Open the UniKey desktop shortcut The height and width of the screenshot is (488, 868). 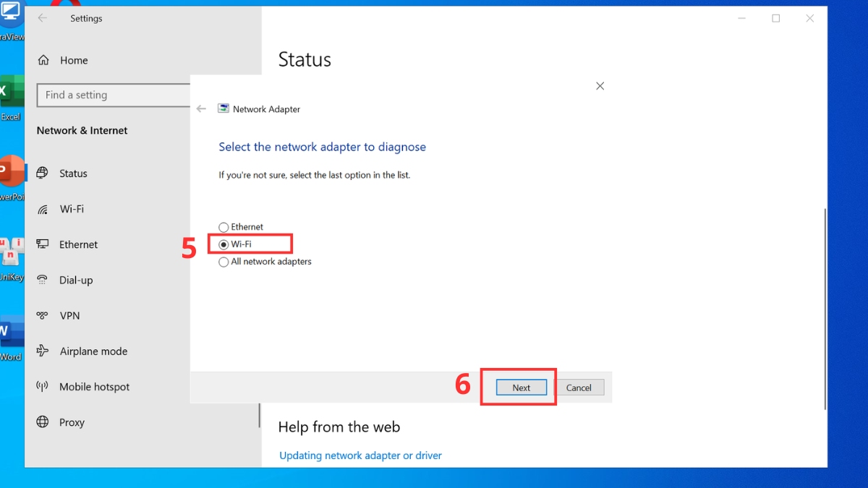(11, 258)
